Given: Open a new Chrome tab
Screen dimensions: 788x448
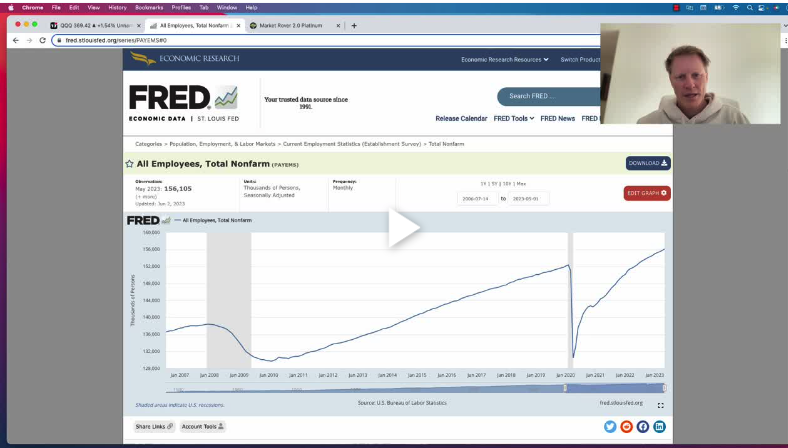Looking at the screenshot, I should tap(354, 26).
